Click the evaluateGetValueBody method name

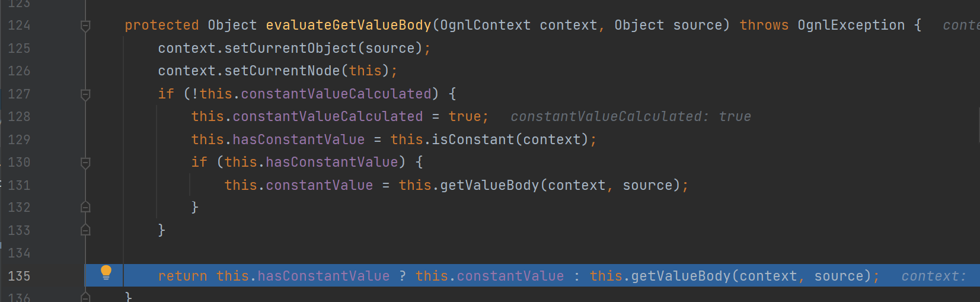tap(349, 26)
